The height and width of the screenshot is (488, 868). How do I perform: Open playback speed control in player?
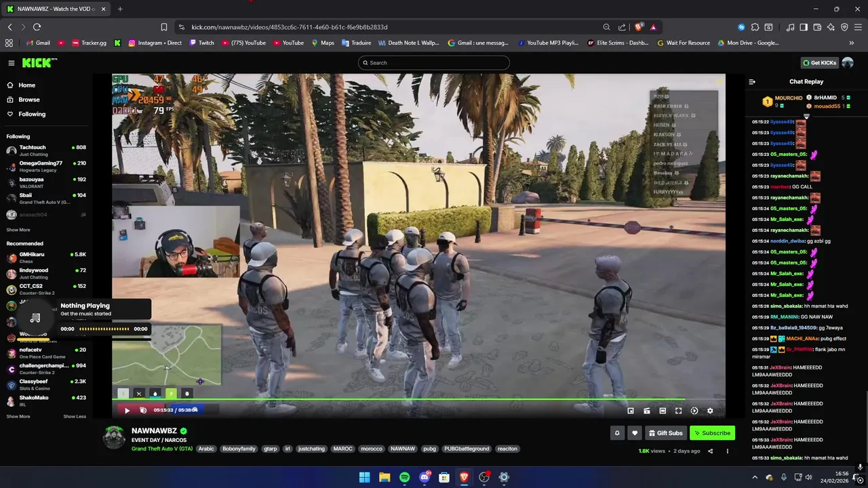694,411
